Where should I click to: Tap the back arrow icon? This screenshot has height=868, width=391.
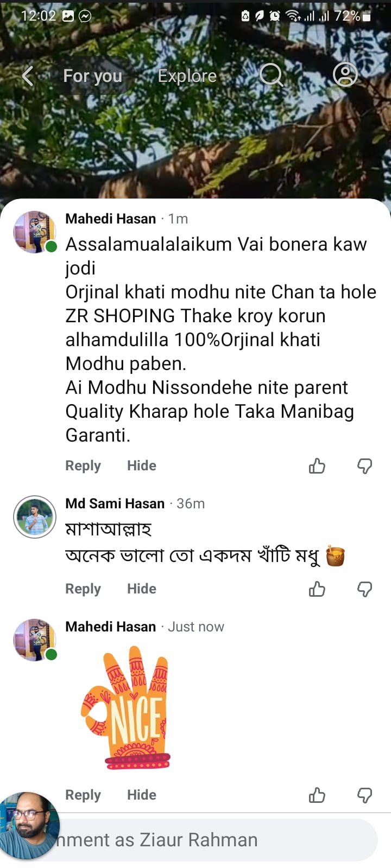(x=28, y=76)
